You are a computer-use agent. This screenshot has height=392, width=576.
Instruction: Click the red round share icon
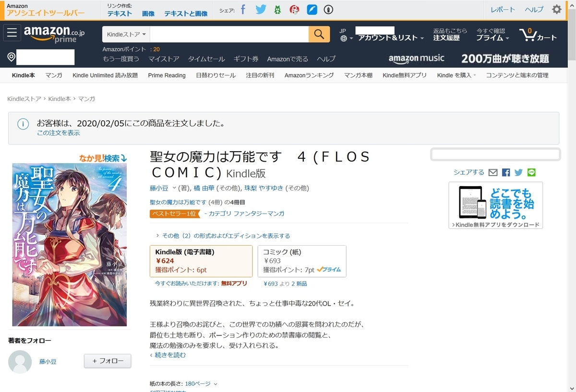[x=295, y=10]
